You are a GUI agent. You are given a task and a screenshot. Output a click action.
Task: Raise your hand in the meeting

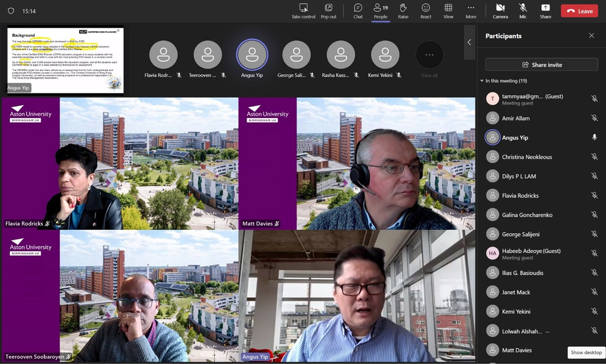point(403,11)
